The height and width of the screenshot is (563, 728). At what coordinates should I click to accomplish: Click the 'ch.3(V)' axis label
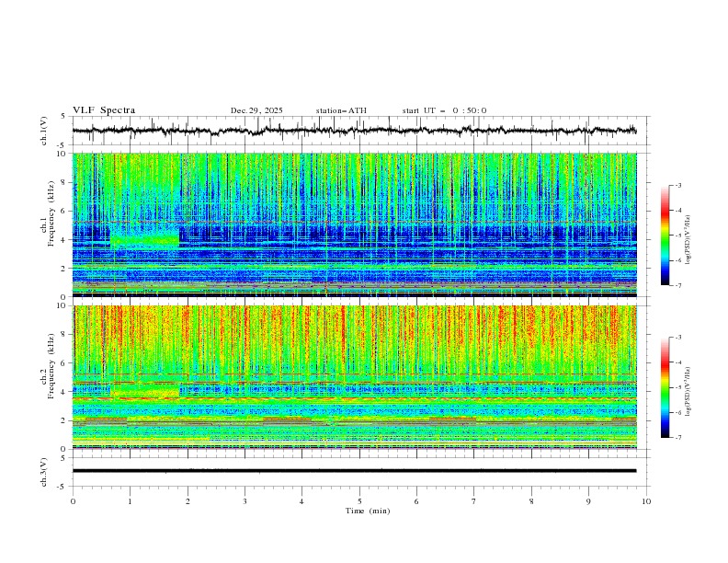coord(44,472)
